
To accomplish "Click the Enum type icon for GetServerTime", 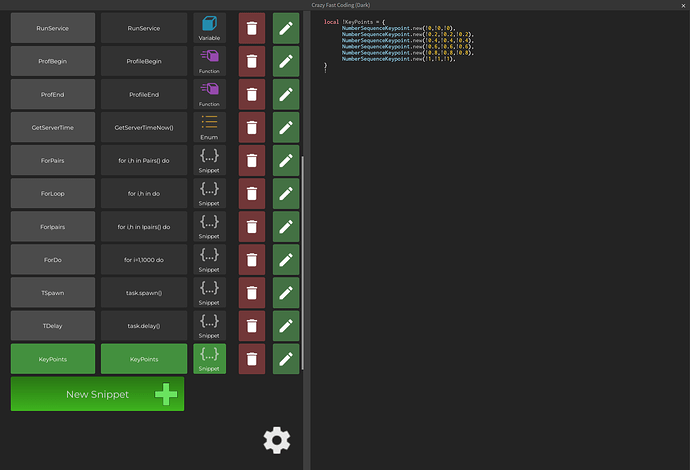I will (x=209, y=127).
